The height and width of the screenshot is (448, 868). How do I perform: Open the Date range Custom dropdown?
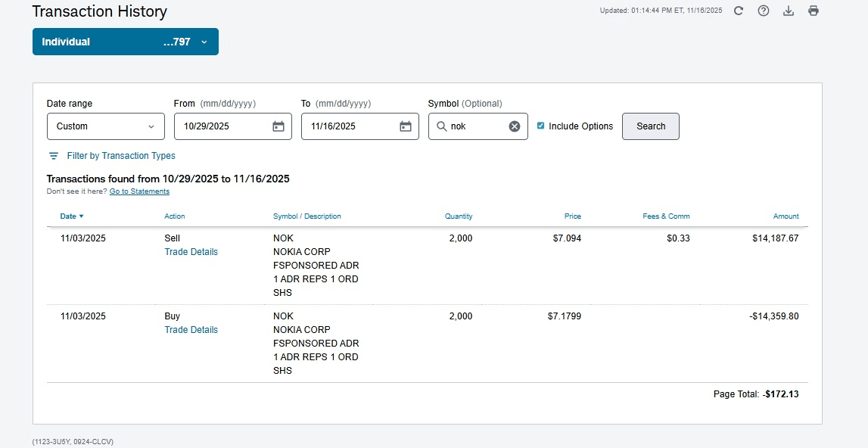pos(105,126)
